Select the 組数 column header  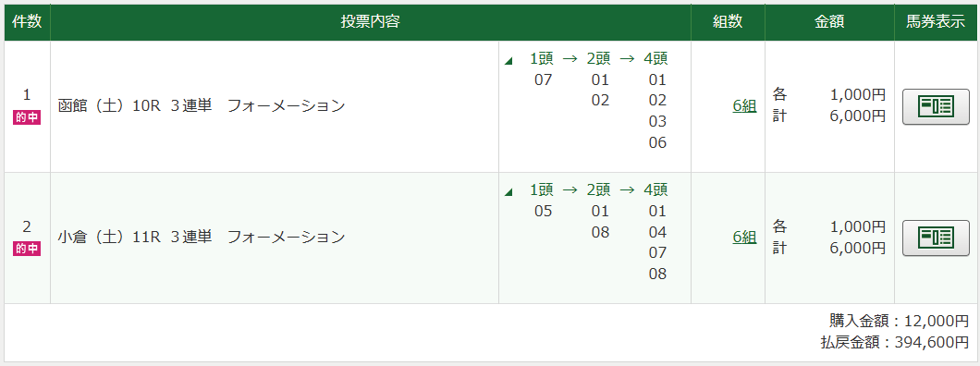click(729, 22)
